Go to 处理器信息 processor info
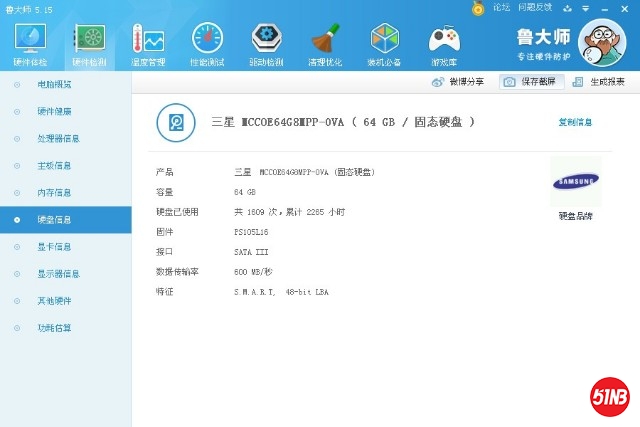This screenshot has height=427, width=640. coord(58,138)
